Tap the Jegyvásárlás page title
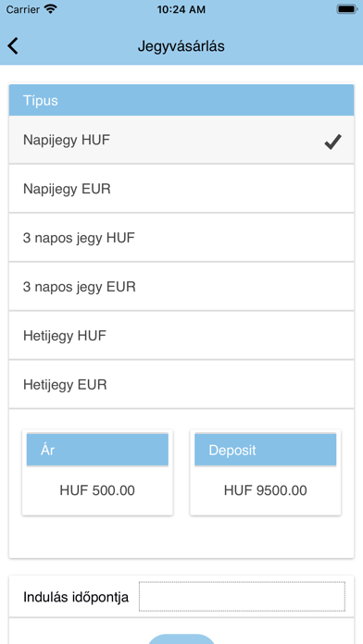This screenshot has height=644, width=363. [x=181, y=46]
